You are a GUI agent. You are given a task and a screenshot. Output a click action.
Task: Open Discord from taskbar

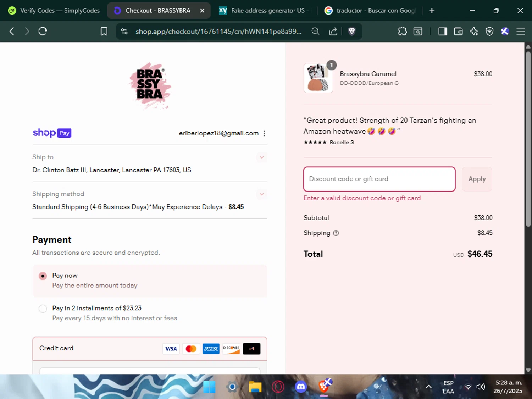coord(301,387)
